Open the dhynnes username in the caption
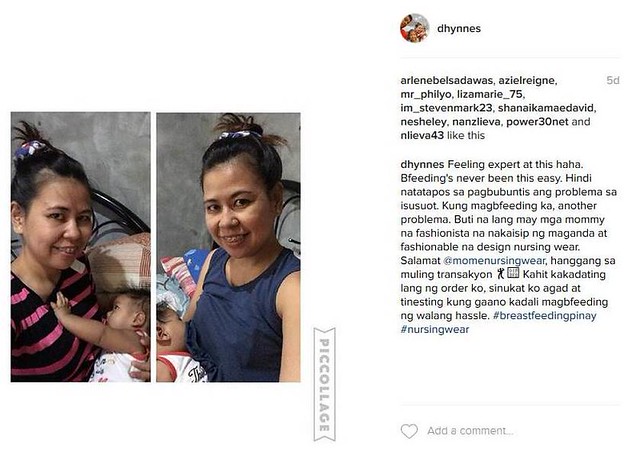 tap(422, 165)
